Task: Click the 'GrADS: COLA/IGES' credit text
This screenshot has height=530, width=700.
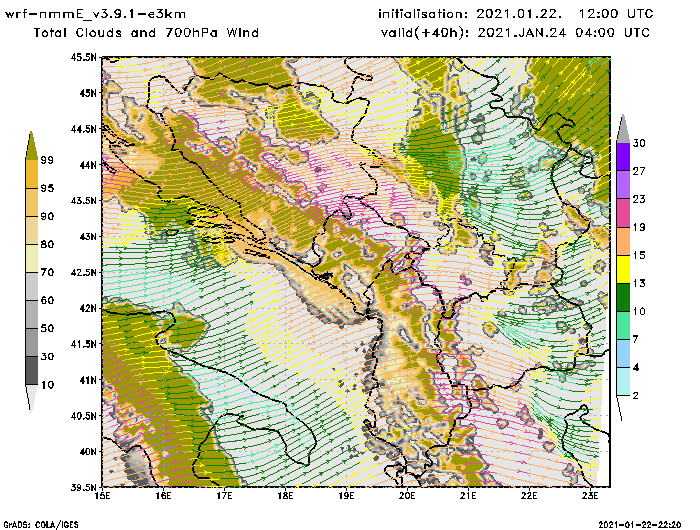Action: pyautogui.click(x=41, y=525)
